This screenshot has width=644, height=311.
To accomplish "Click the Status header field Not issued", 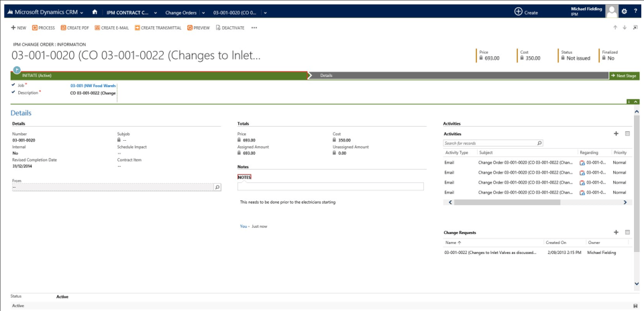I will [578, 58].
